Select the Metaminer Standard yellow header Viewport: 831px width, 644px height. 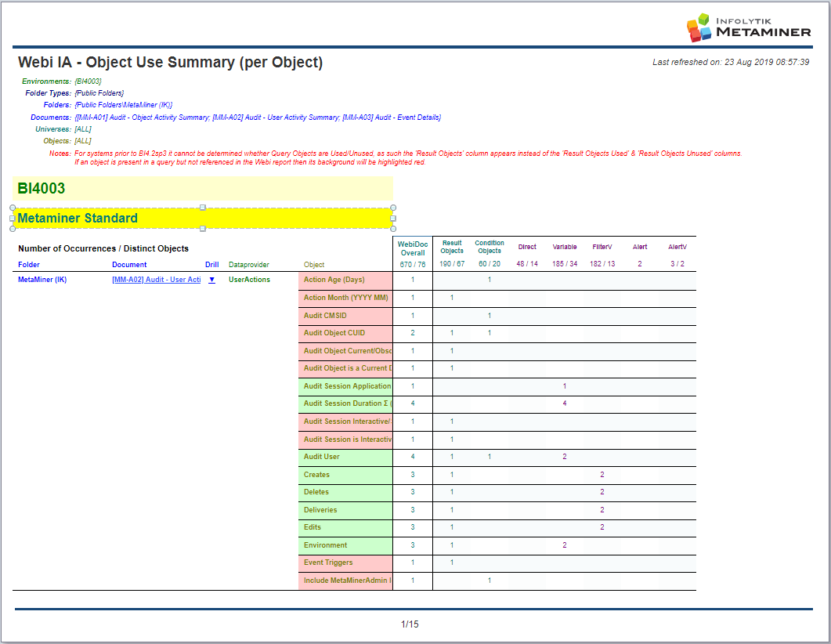pos(202,218)
